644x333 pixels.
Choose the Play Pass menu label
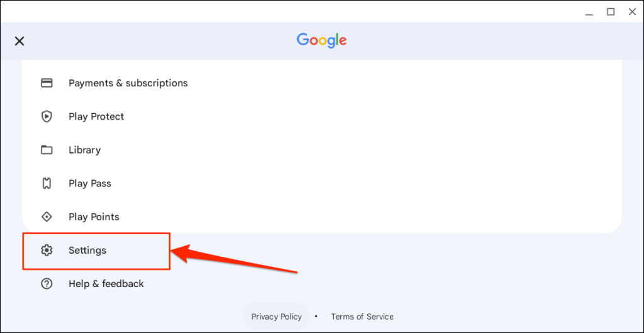90,183
